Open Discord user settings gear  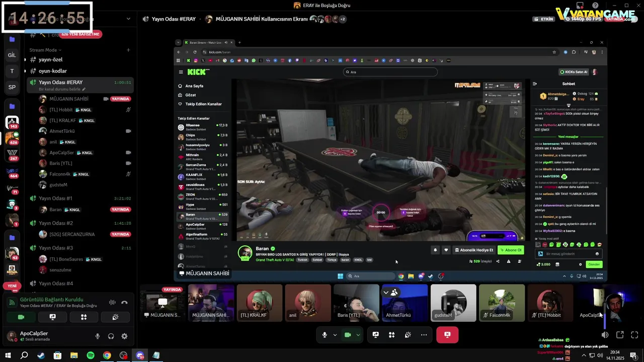[124, 336]
